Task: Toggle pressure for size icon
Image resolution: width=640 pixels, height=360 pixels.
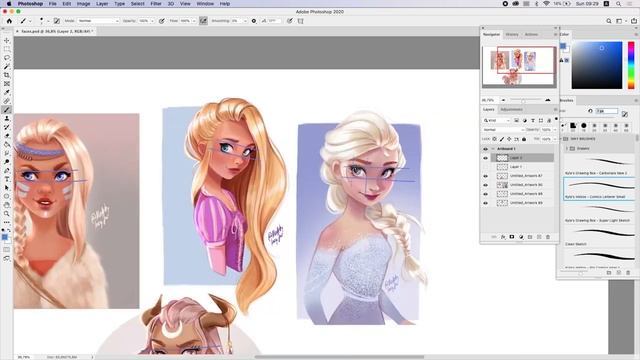Action: point(290,21)
